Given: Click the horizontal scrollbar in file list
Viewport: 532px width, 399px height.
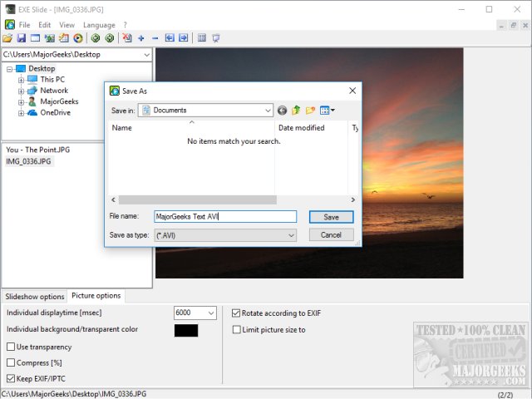Looking at the screenshot, I should (x=198, y=199).
